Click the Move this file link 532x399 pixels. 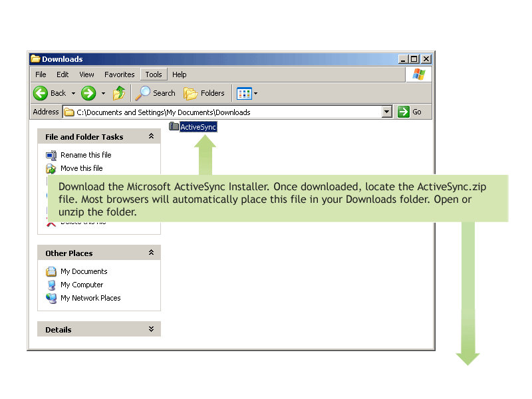coord(81,168)
